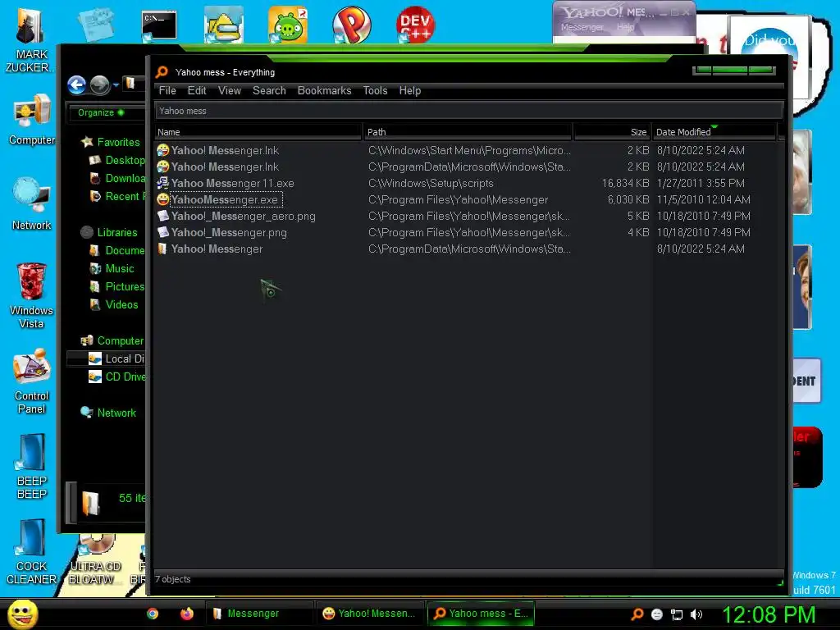This screenshot has width=840, height=630.
Task: Select Yahoo! Messenger.lnk in Start Menu\Programs
Action: coord(225,151)
